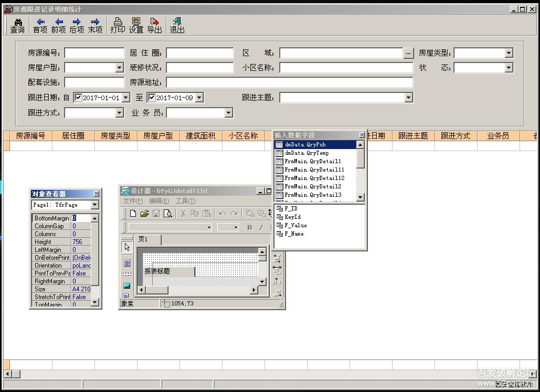Select the band insert tool

tap(127, 274)
